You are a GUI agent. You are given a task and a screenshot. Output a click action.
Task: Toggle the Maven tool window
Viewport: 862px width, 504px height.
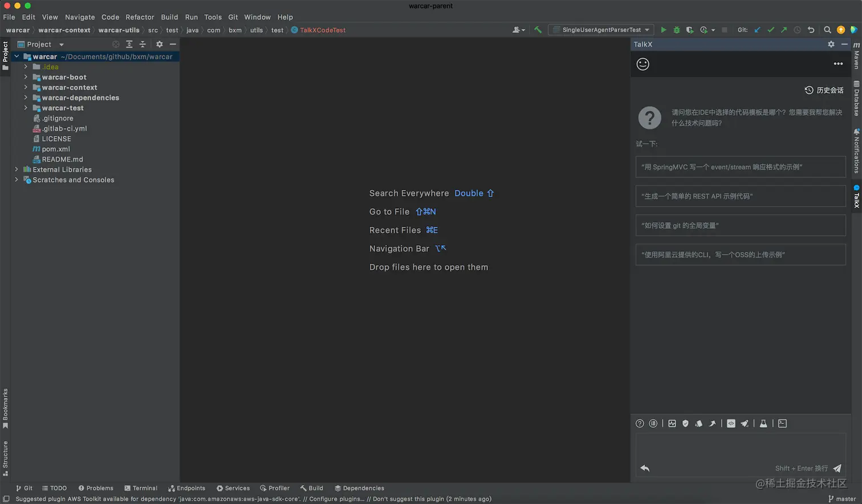click(x=856, y=55)
